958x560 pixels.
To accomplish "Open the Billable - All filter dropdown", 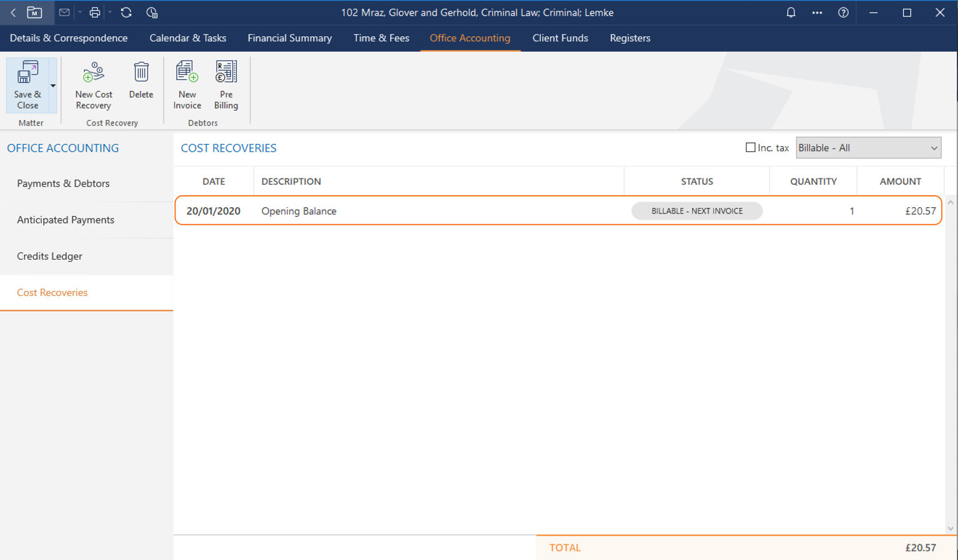I will tap(868, 148).
